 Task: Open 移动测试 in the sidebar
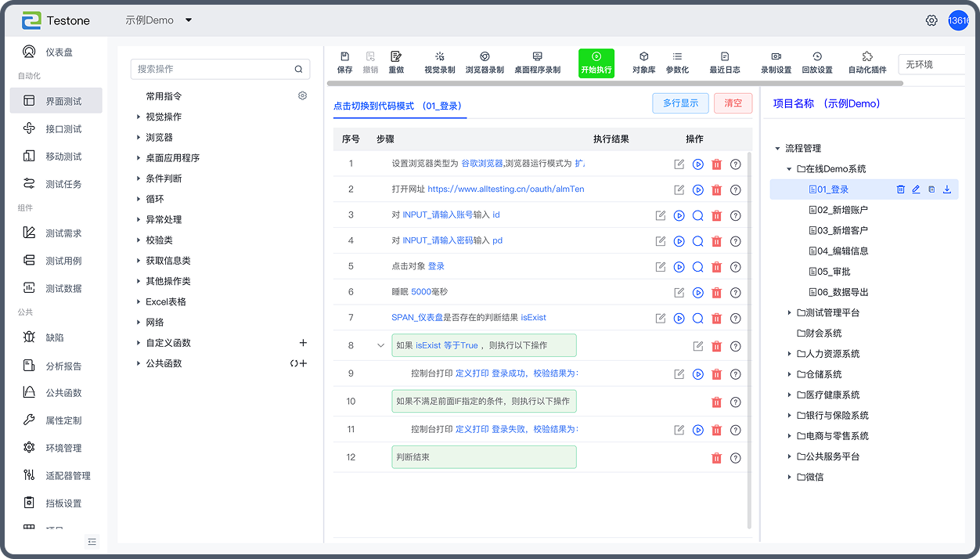56,157
